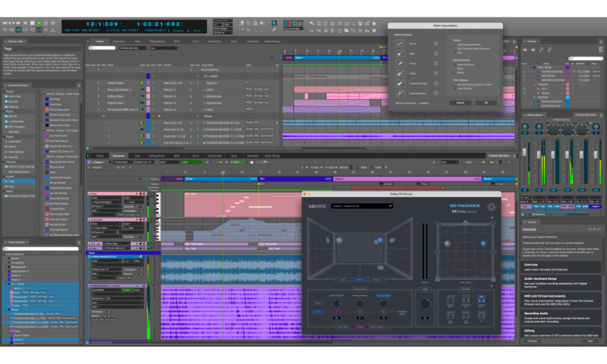Switch to the Sequence tab in upper window
This screenshot has width=607, height=364.
119,41
